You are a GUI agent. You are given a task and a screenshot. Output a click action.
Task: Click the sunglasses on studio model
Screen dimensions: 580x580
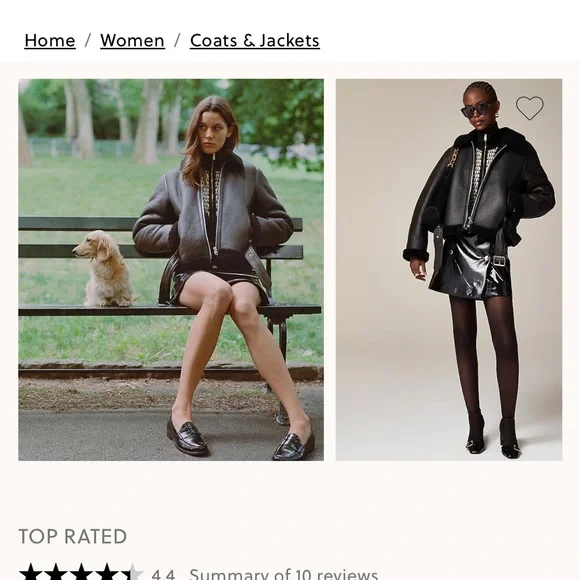(476, 110)
